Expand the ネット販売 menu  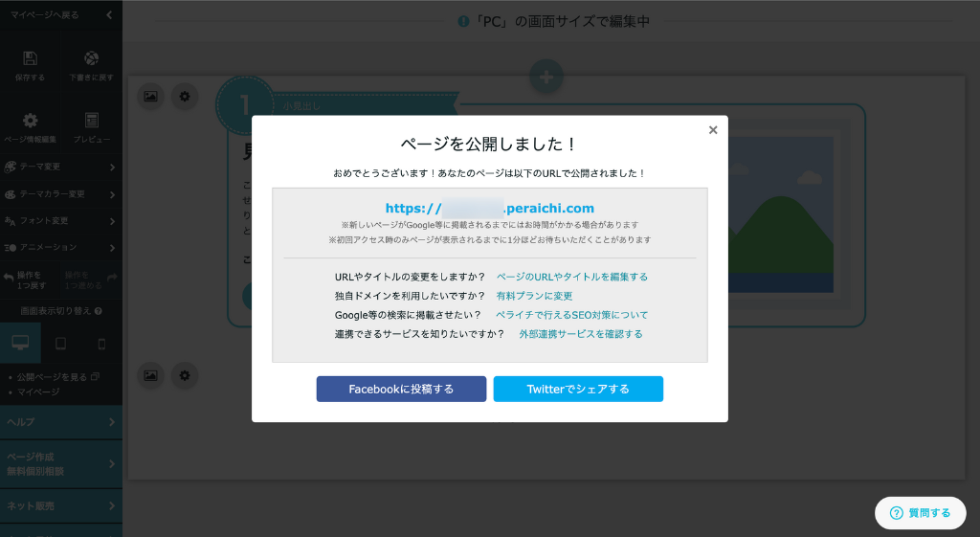pyautogui.click(x=60, y=505)
